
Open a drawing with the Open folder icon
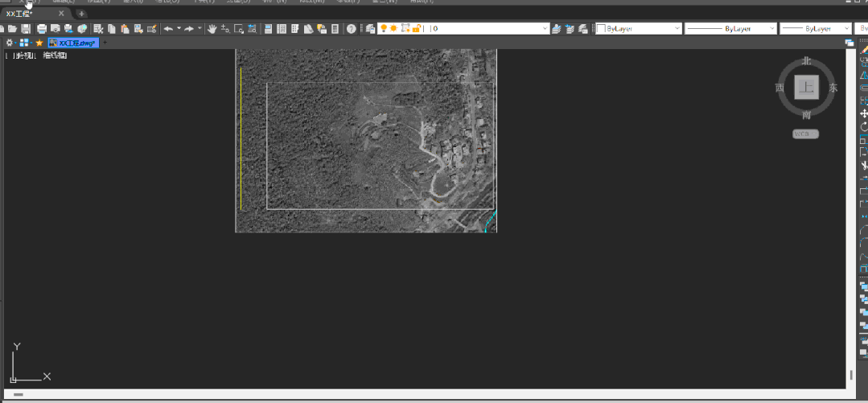(12, 29)
